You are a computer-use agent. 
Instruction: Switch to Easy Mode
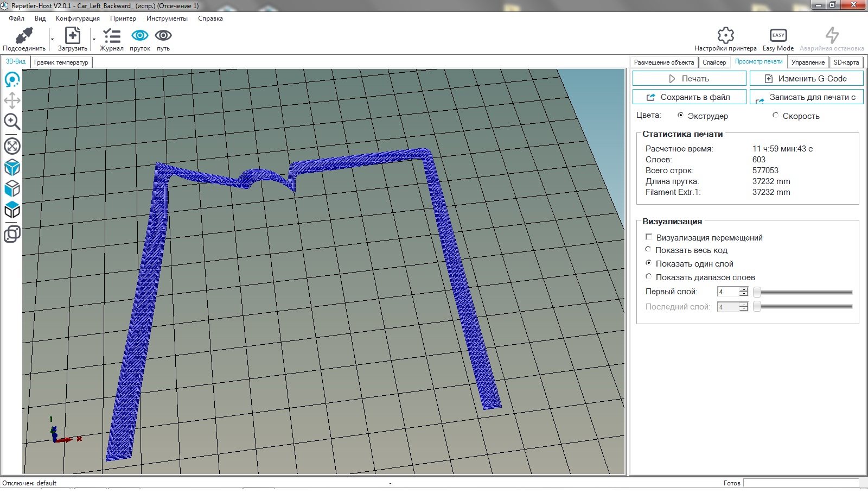(x=778, y=36)
